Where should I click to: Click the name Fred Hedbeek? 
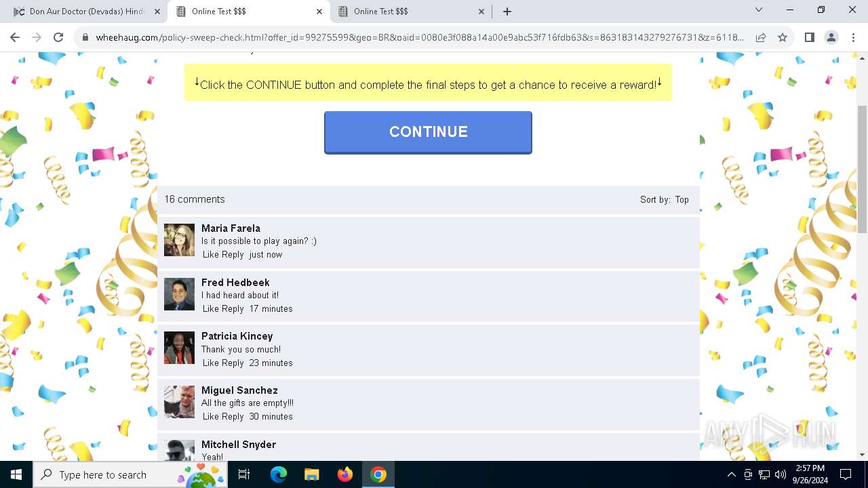point(235,283)
